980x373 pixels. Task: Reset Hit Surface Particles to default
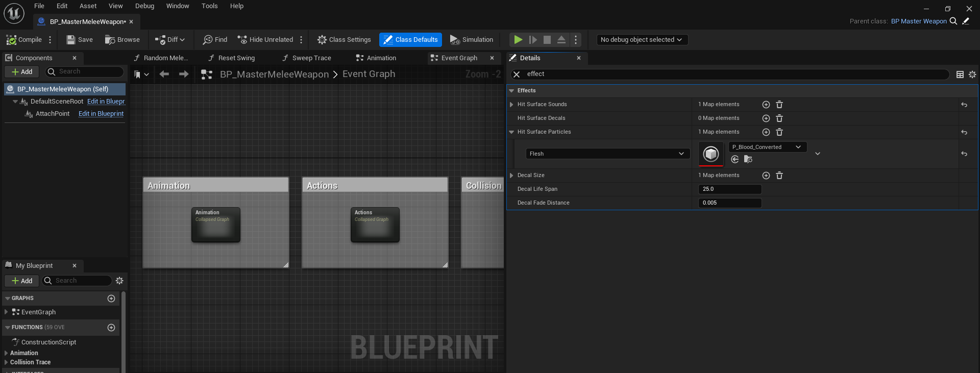point(964,132)
